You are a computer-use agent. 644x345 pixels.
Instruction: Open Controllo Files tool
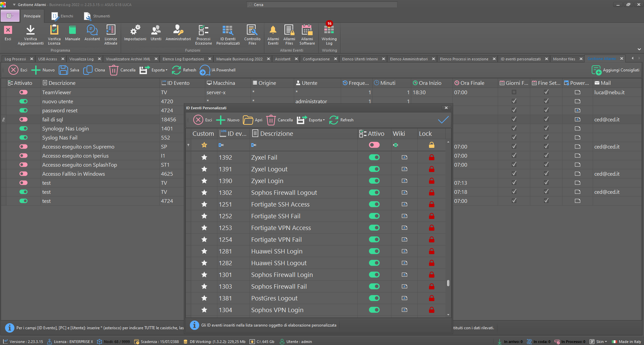click(252, 31)
